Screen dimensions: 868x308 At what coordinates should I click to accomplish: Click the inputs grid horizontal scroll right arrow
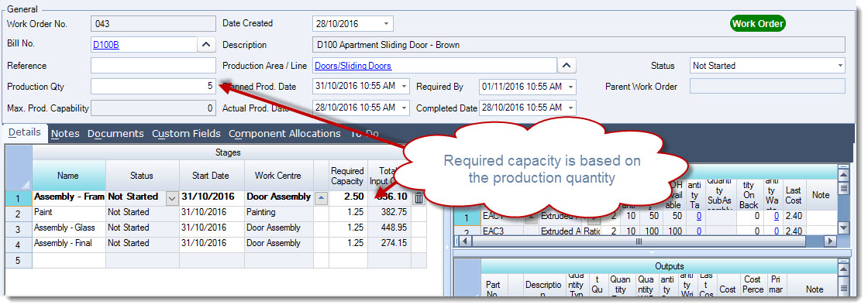pyautogui.click(x=830, y=241)
